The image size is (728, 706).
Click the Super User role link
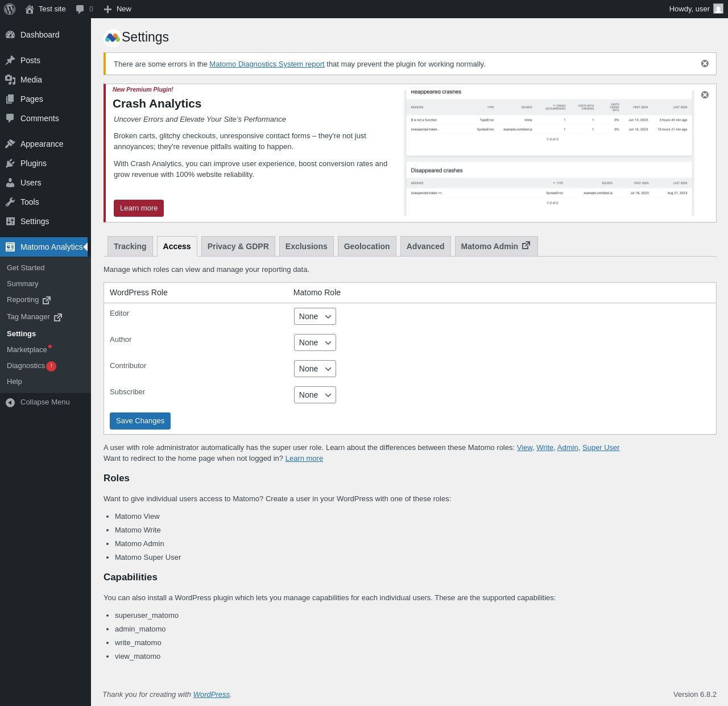coord(601,448)
